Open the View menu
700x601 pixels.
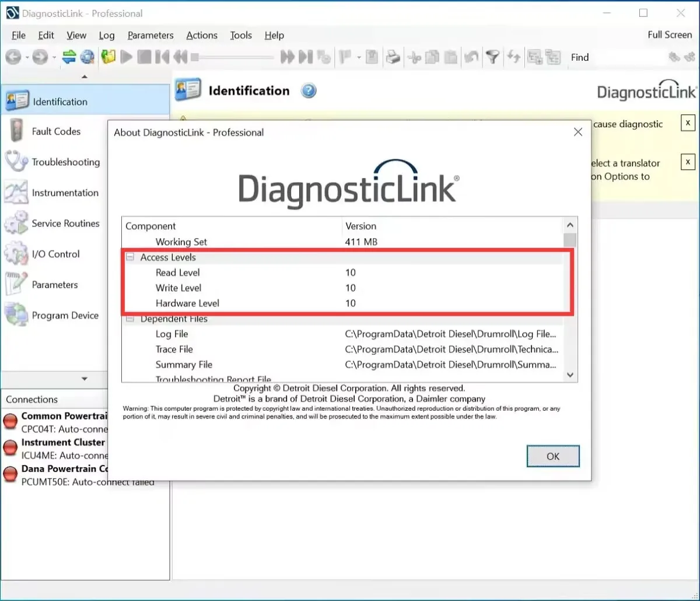point(76,35)
